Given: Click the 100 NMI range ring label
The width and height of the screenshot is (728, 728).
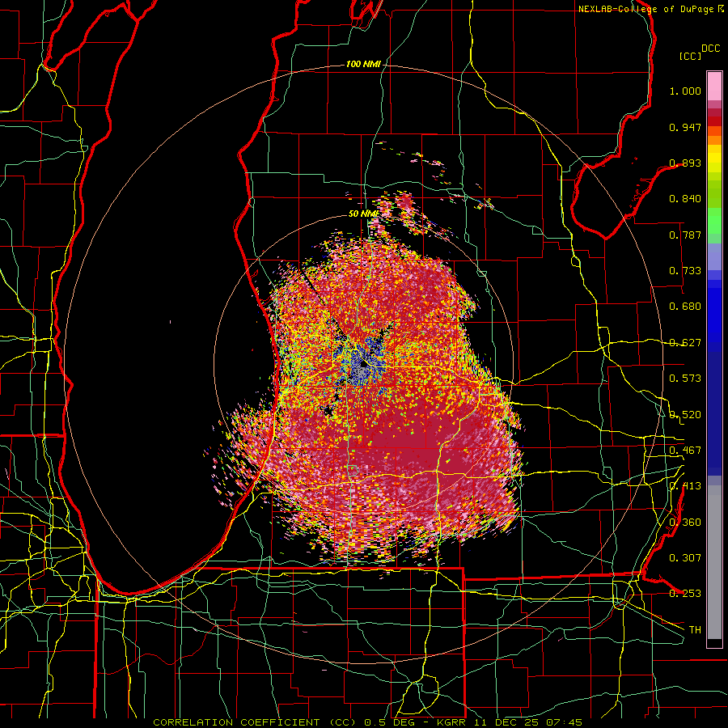Looking at the screenshot, I should [x=363, y=64].
